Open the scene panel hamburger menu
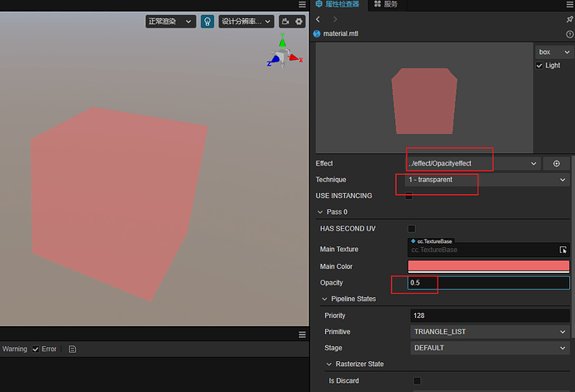 (302, 4)
